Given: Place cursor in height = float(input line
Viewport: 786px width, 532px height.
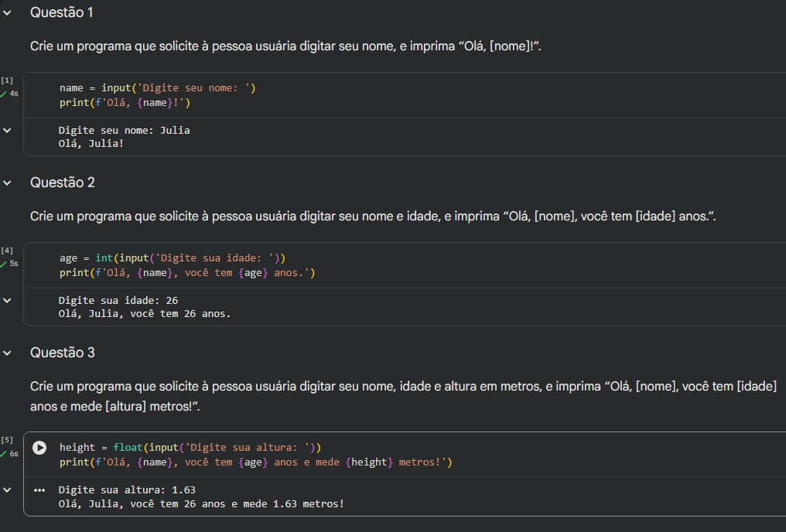Looking at the screenshot, I should 190,448.
